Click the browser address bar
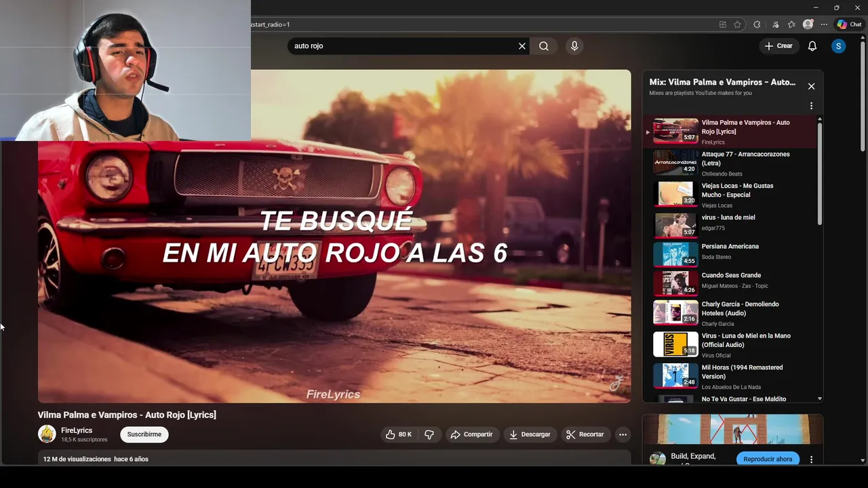The height and width of the screenshot is (488, 868). 481,24
